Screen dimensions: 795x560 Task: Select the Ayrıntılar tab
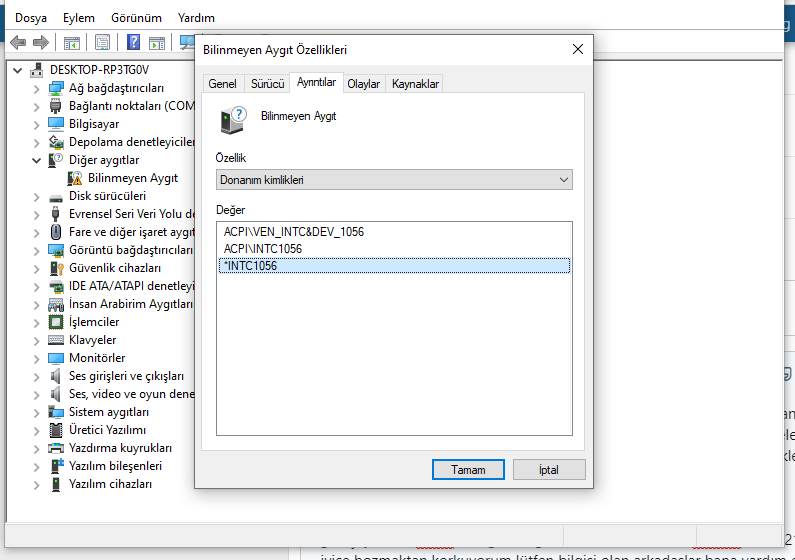316,82
